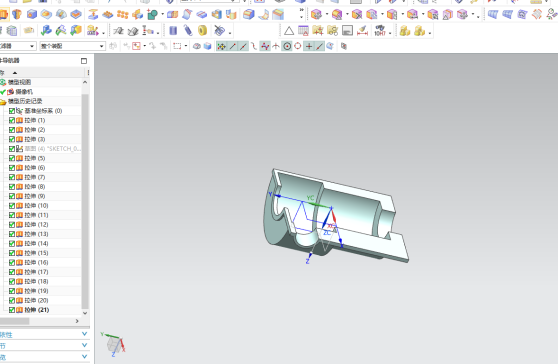Click the navigator scroll up arrow

[x=85, y=82]
